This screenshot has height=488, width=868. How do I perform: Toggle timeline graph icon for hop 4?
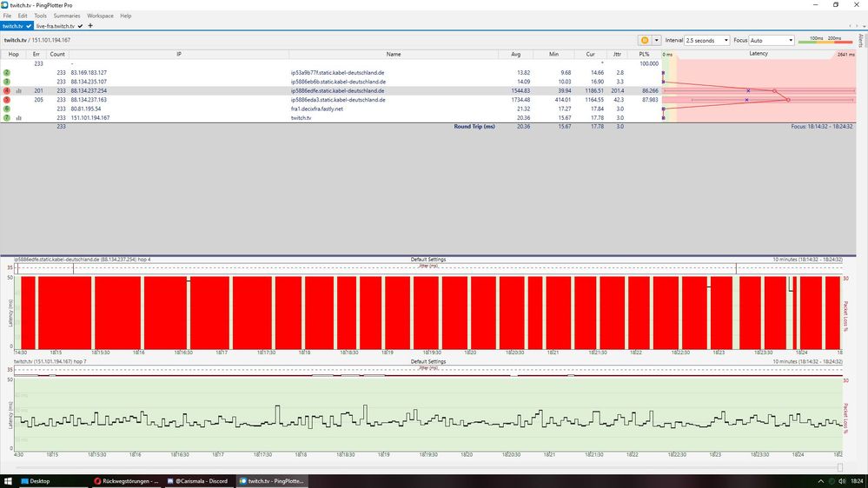point(19,90)
